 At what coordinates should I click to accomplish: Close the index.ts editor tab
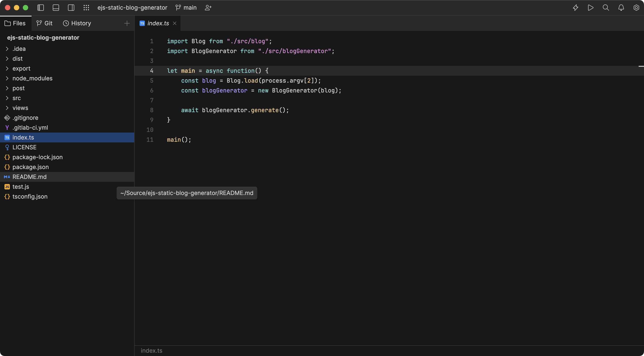coord(175,23)
